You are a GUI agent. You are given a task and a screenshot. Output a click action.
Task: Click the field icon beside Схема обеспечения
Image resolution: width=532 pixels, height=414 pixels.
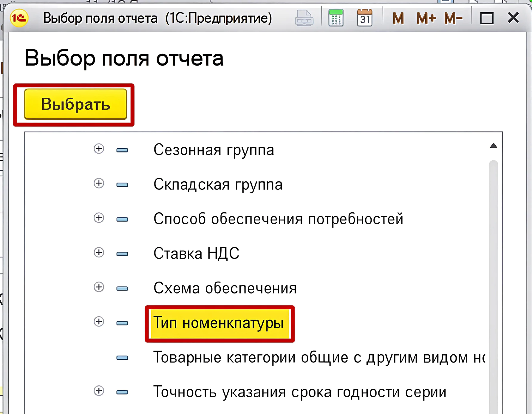click(122, 288)
